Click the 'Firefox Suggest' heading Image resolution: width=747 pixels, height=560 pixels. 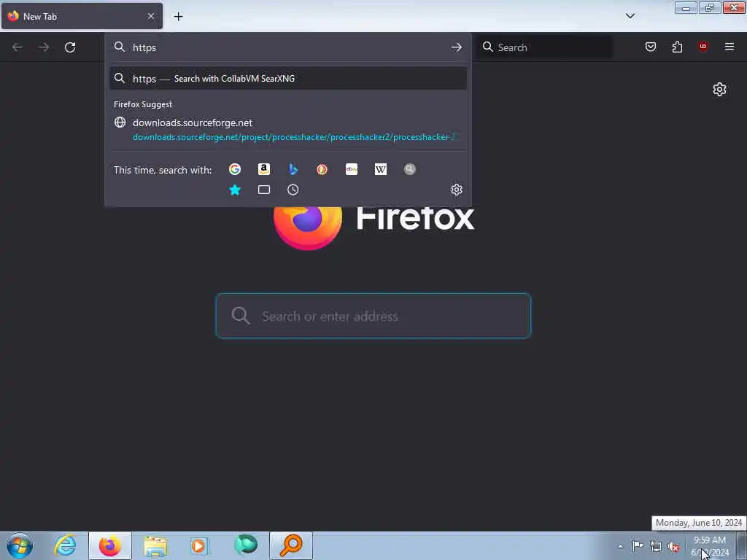coord(143,104)
